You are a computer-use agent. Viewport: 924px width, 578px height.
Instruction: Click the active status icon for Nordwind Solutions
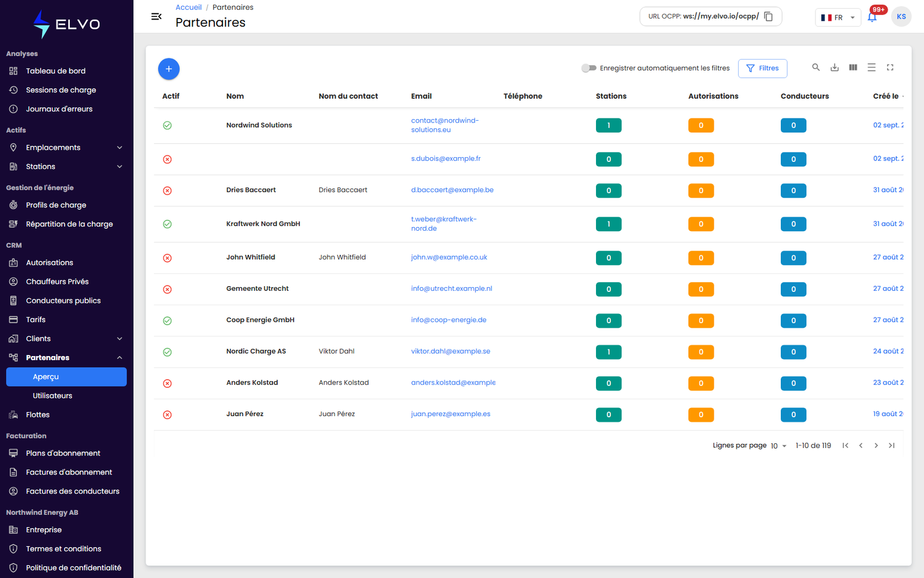[x=167, y=125]
